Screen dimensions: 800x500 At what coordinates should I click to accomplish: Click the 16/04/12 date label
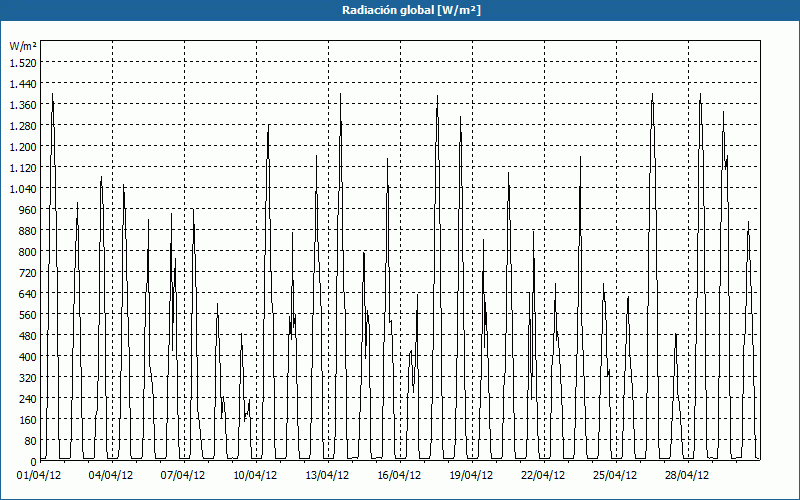[399, 475]
